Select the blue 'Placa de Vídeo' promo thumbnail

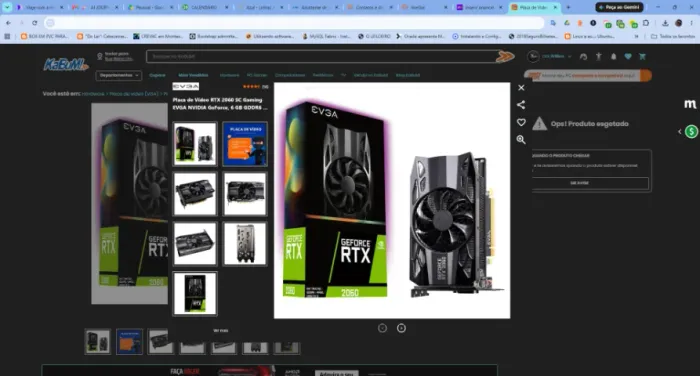tap(245, 144)
